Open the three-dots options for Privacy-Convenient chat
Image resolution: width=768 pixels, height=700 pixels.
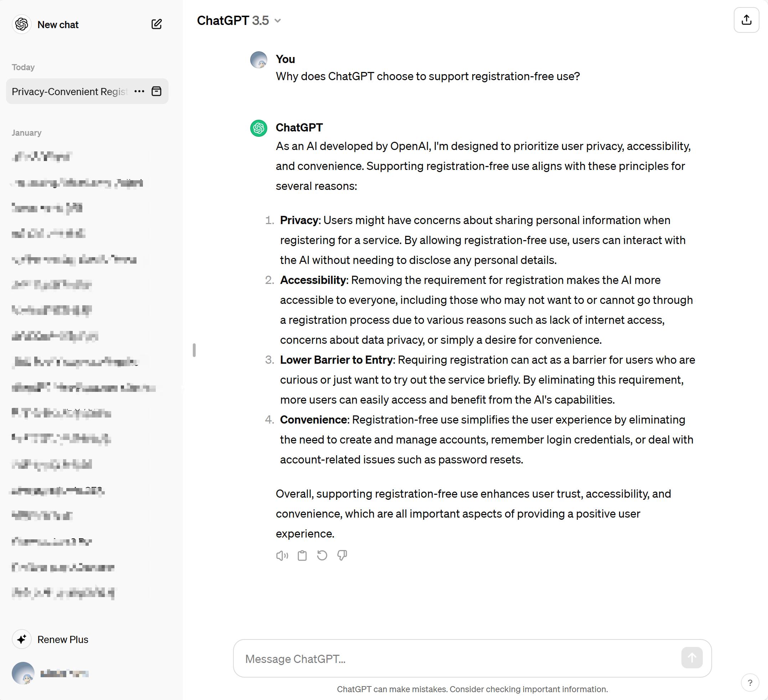click(x=139, y=92)
